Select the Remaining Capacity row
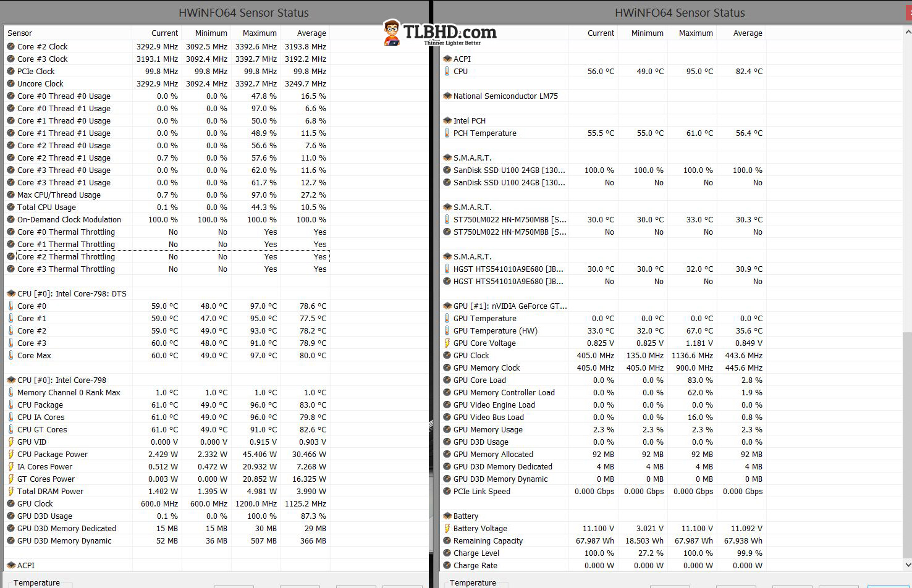Image resolution: width=912 pixels, height=588 pixels. pyautogui.click(x=603, y=540)
